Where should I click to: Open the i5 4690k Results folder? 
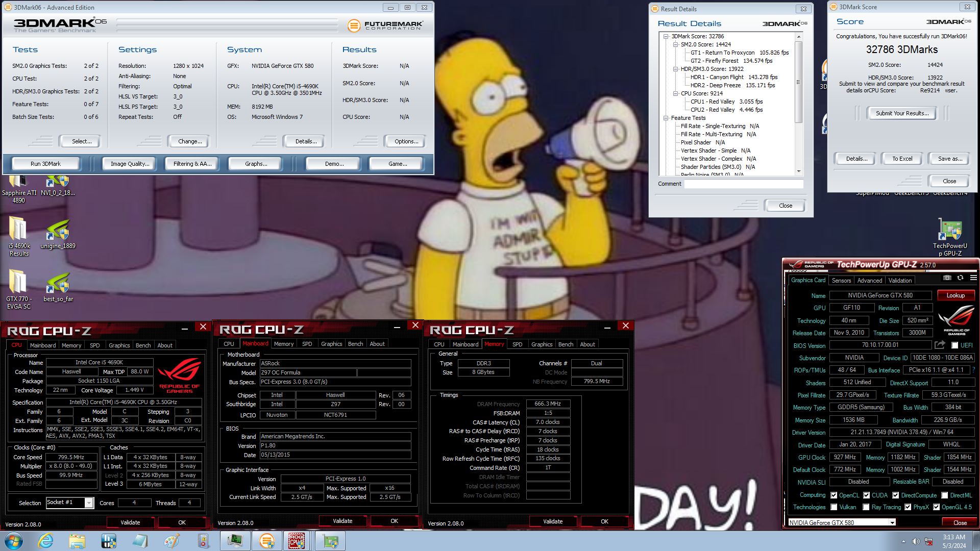(19, 236)
